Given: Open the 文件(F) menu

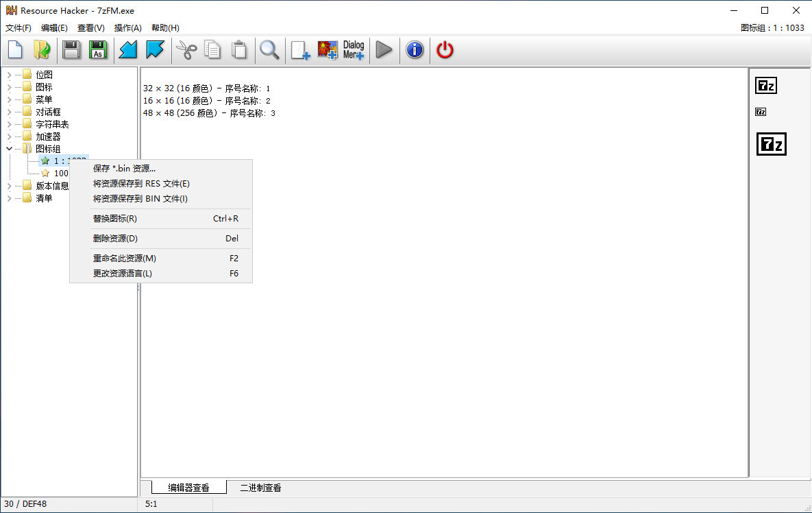Looking at the screenshot, I should pos(18,28).
